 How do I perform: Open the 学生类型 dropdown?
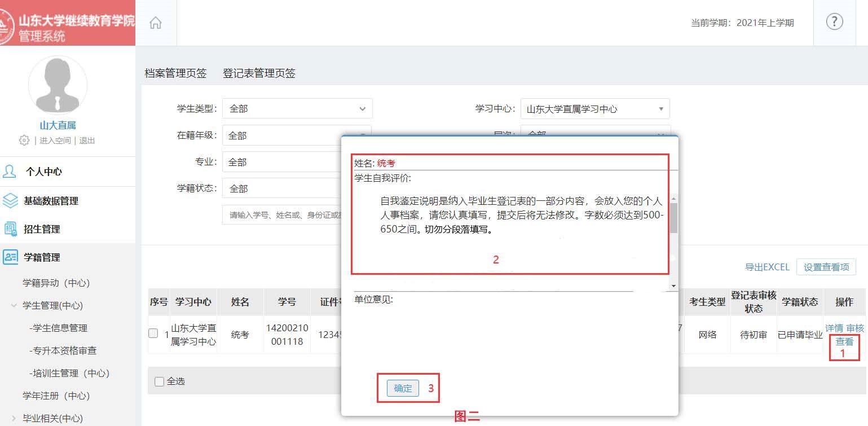pyautogui.click(x=297, y=109)
